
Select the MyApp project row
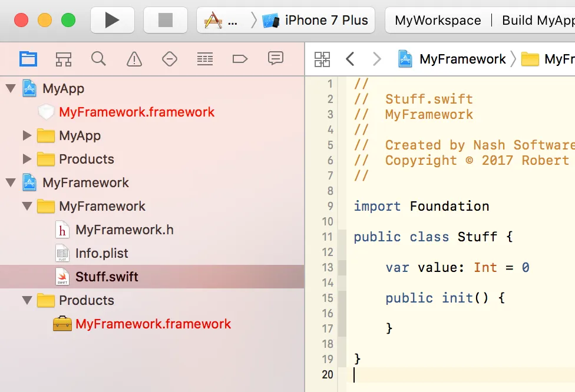(152, 88)
